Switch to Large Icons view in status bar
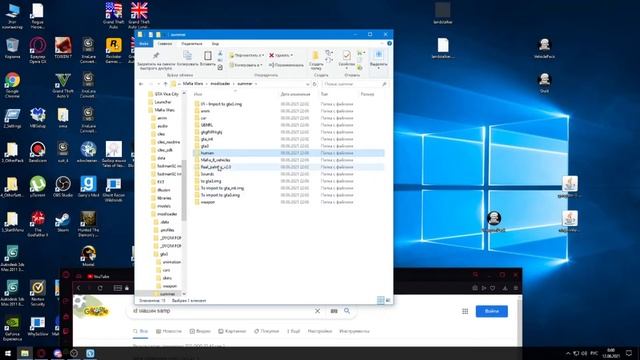640x360 pixels. 388,300
